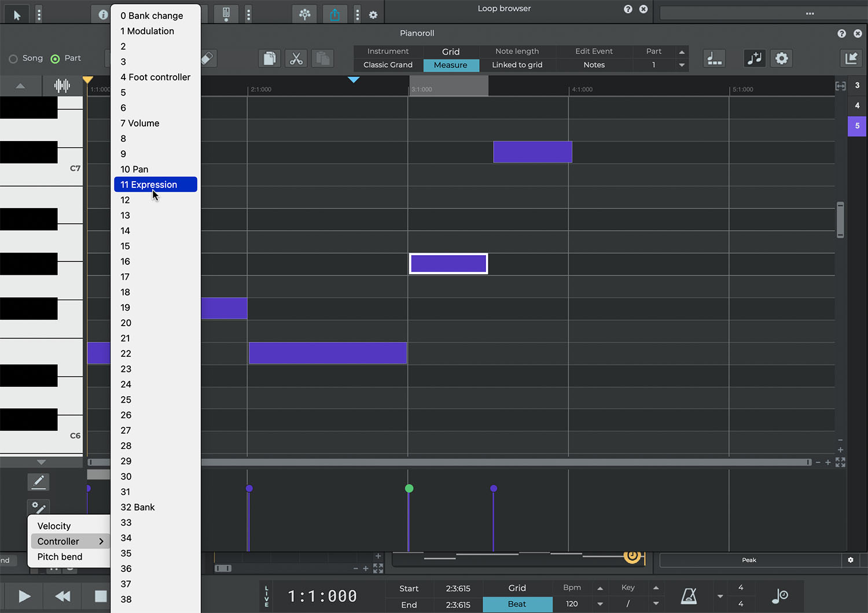Click the Measure grid button
The image size is (868, 613).
[451, 65]
